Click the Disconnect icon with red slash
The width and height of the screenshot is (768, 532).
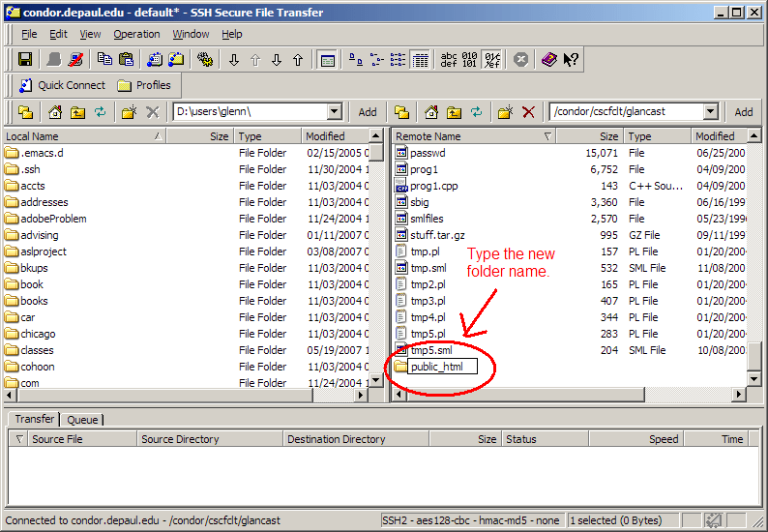pyautogui.click(x=75, y=60)
